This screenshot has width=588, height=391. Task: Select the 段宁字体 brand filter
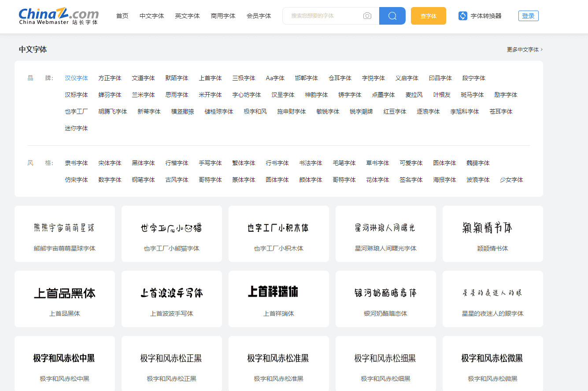(474, 78)
